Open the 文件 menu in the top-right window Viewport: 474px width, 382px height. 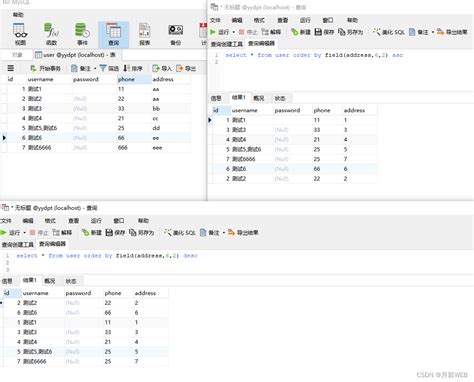pos(215,20)
